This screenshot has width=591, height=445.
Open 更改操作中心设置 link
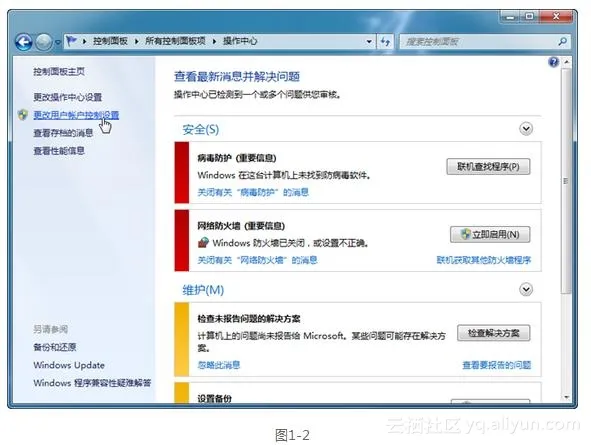[67, 97]
